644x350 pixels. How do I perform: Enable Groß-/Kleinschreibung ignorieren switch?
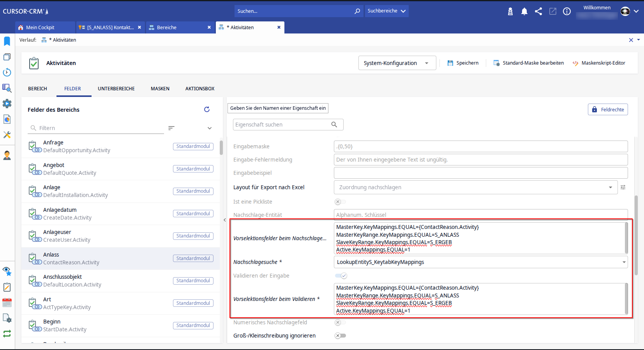click(x=340, y=336)
